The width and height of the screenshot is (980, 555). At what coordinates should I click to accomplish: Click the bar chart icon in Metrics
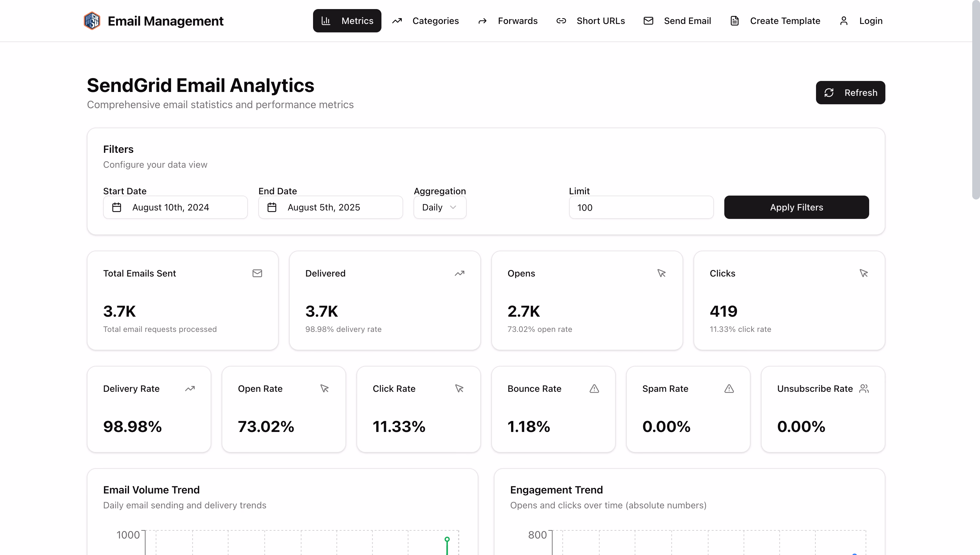pyautogui.click(x=326, y=21)
